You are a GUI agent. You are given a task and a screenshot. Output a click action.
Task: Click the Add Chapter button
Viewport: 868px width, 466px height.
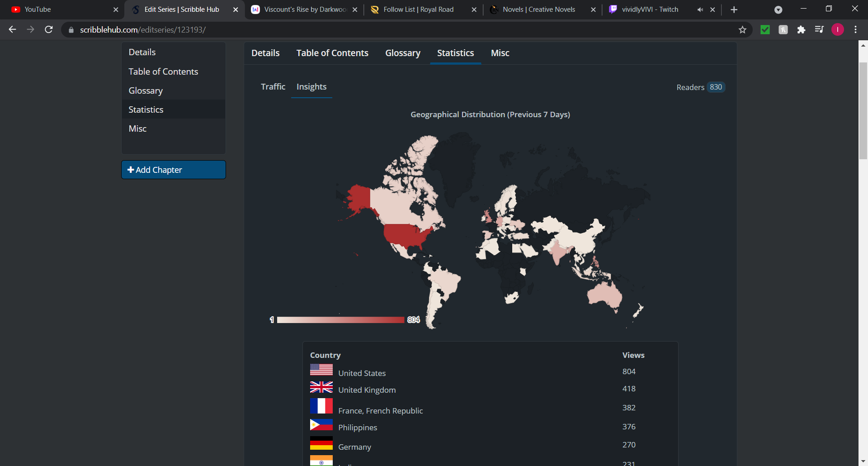click(x=173, y=170)
